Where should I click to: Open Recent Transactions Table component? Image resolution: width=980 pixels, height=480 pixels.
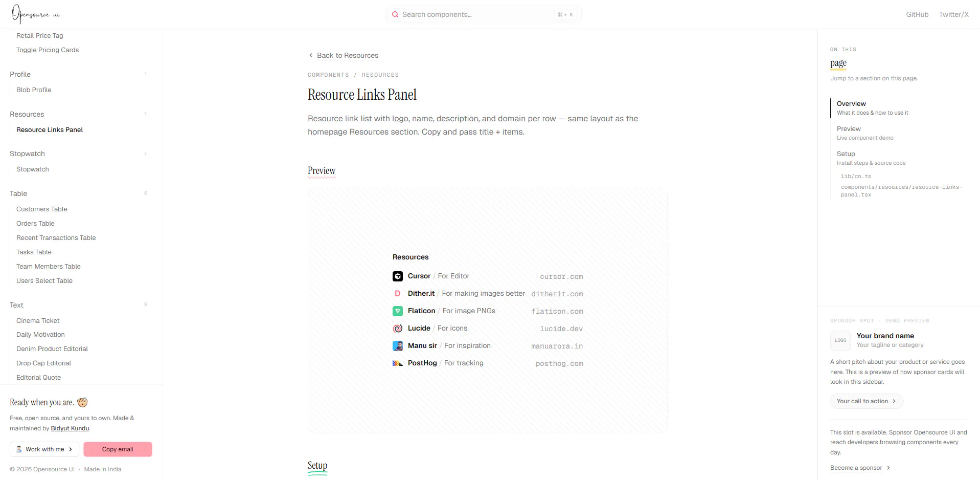coord(56,237)
